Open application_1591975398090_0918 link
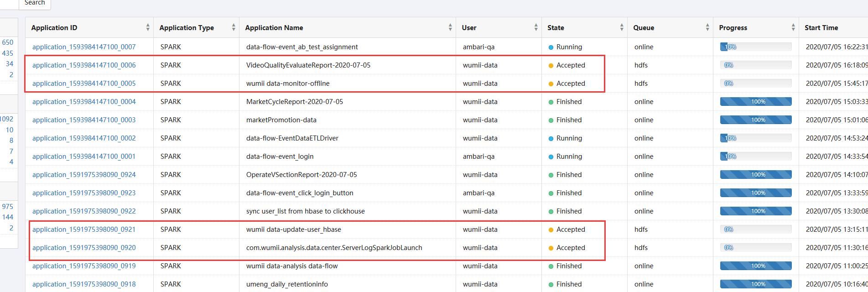 click(84, 284)
